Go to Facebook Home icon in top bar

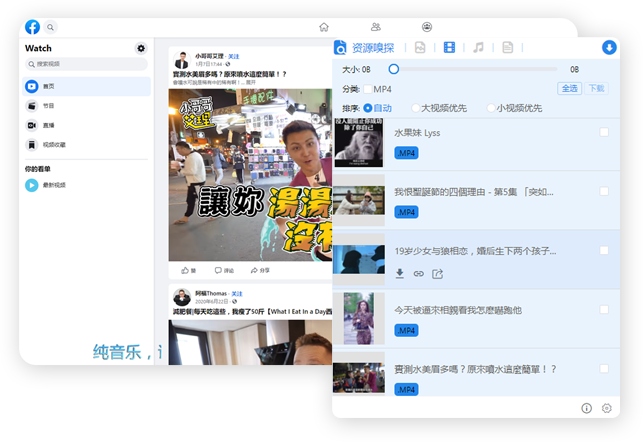click(324, 27)
